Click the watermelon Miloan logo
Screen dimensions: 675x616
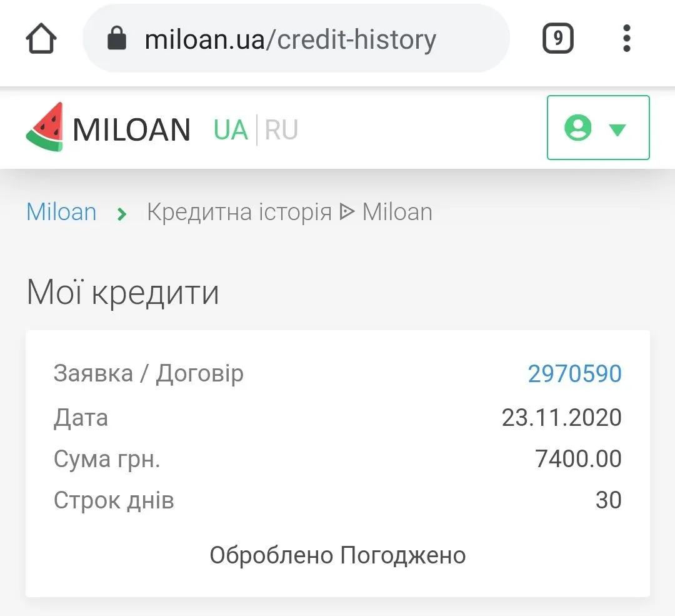point(45,127)
